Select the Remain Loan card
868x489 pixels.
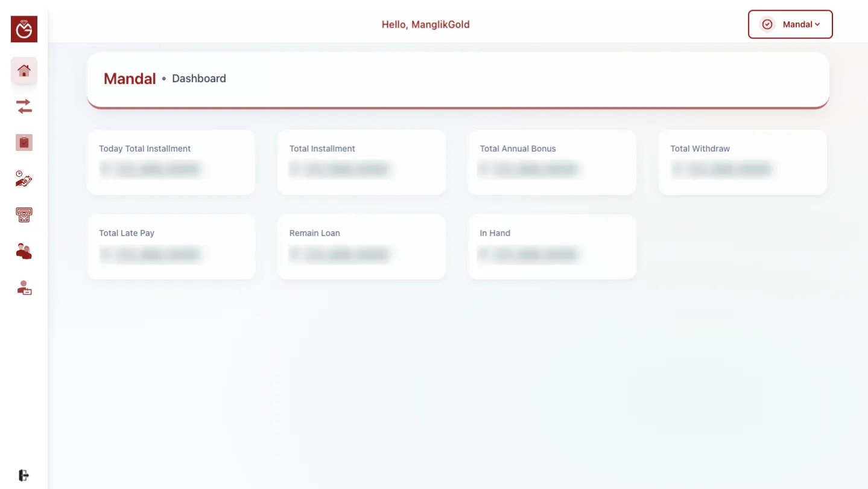point(361,247)
